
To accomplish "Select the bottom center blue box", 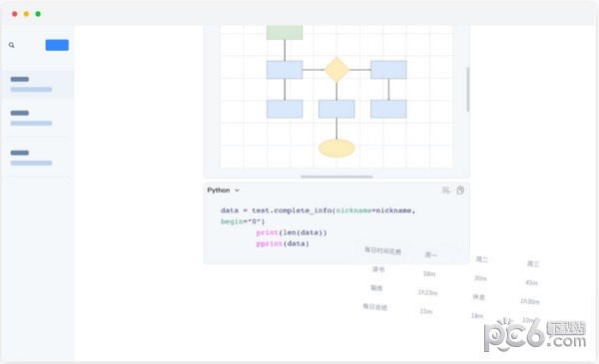I will click(336, 109).
